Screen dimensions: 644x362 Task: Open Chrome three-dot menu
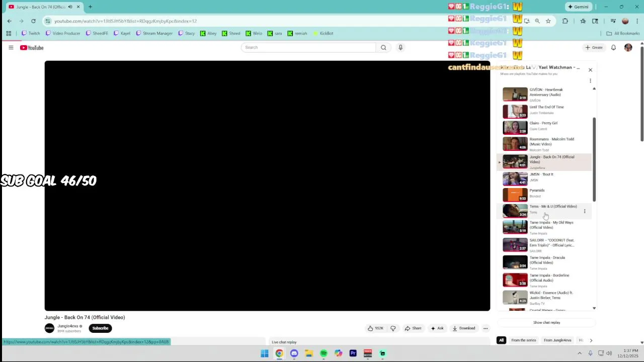[x=637, y=21]
